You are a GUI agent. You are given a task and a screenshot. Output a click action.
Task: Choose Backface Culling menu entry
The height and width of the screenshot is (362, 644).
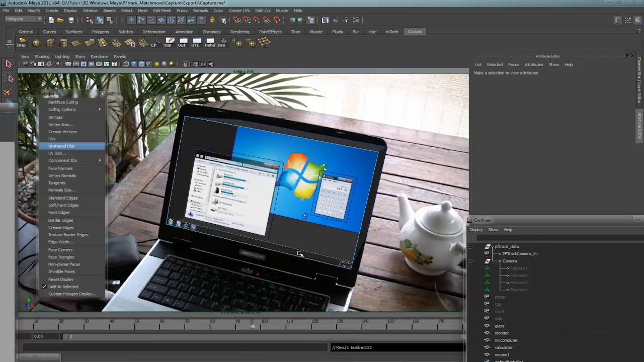(x=72, y=102)
